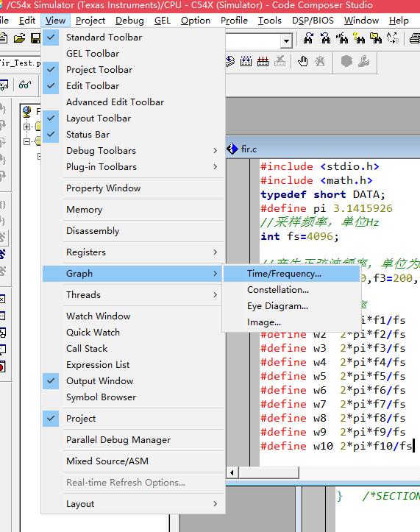Click the incremental build layered-arrow icon
This screenshot has width=420, height=532.
230,61
